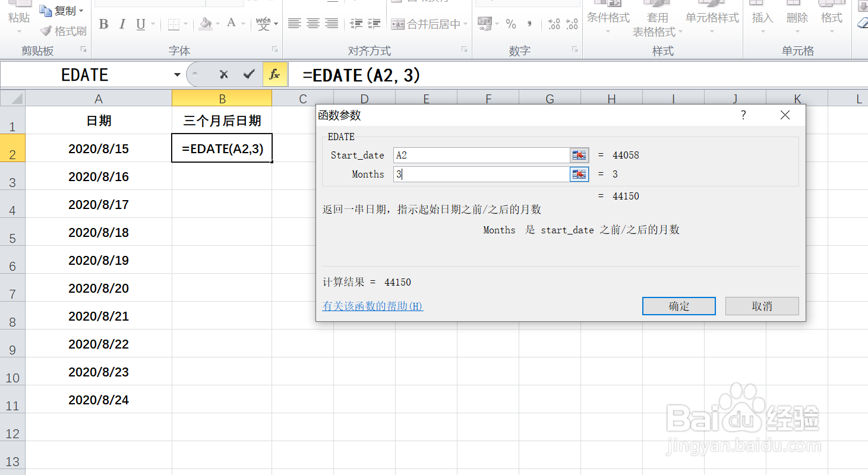Increase indent
Viewport: 868px width, 475px height.
374,24
